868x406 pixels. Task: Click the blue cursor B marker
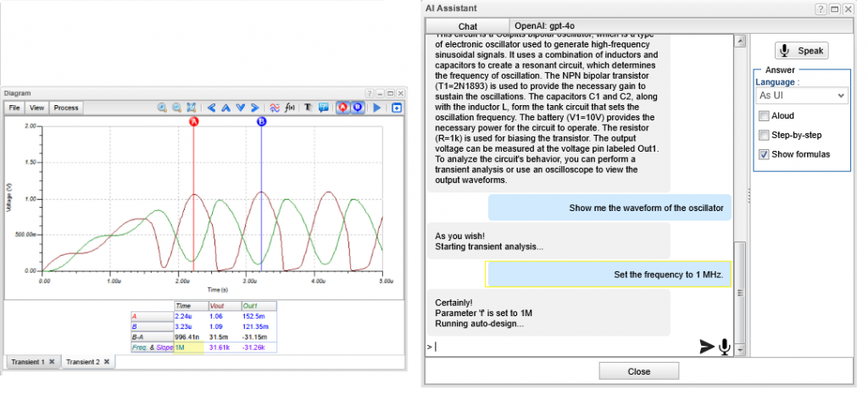[x=261, y=122]
